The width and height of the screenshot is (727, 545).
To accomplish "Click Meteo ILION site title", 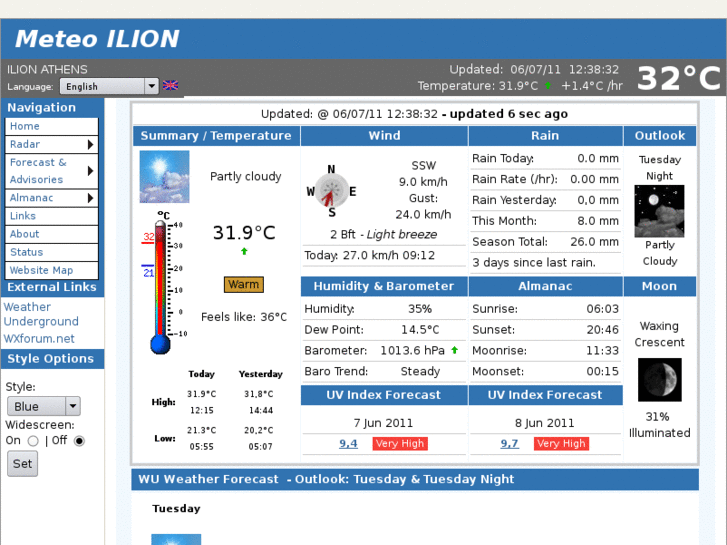I will [97, 39].
